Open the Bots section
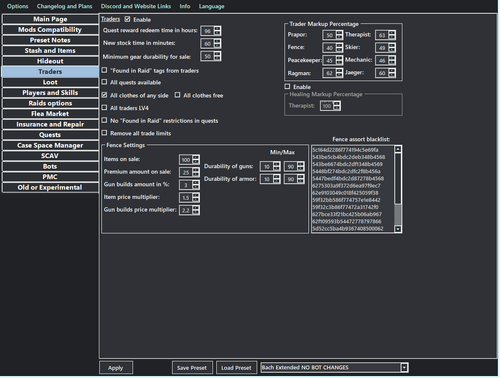This screenshot has height=378, width=500. tap(50, 166)
